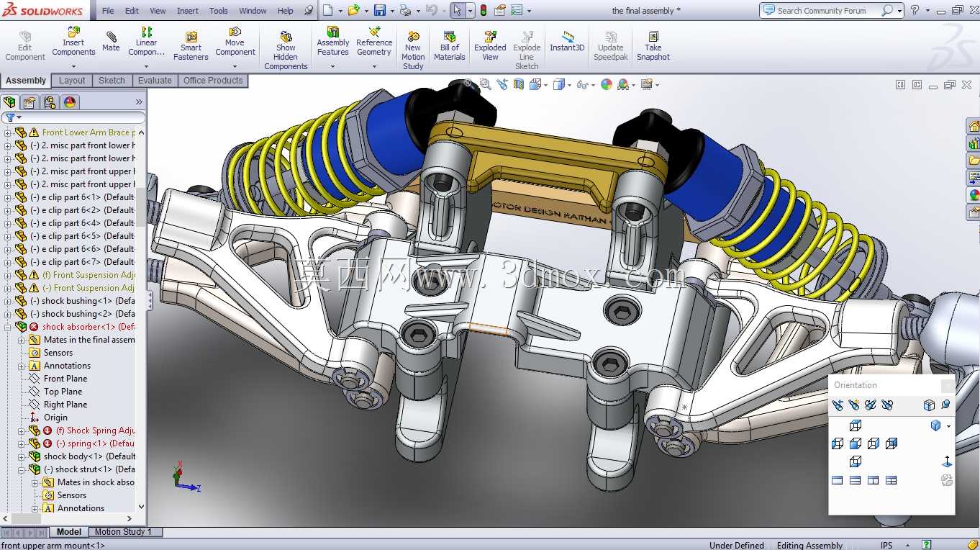Collapse the shock strut<1> node
The image size is (980, 550).
[22, 469]
